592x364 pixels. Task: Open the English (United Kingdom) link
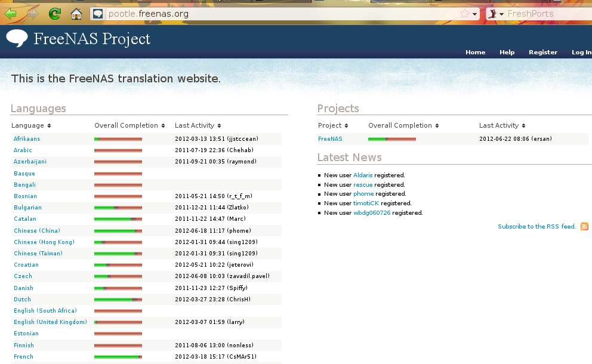50,322
